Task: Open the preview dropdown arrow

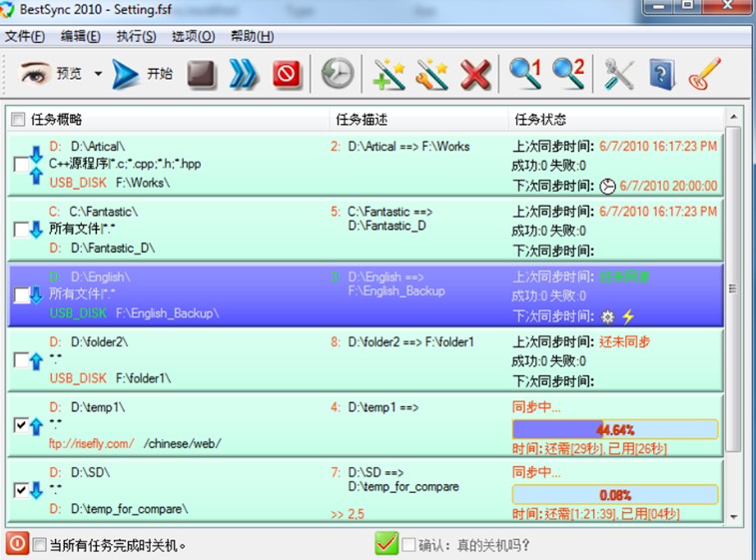Action: point(98,74)
